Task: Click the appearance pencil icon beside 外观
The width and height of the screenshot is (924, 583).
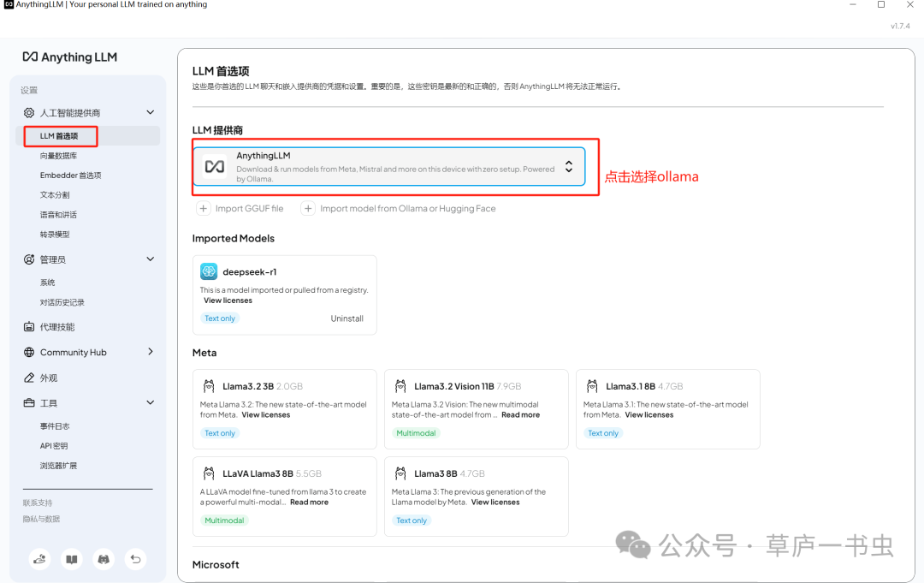Action: [x=29, y=378]
